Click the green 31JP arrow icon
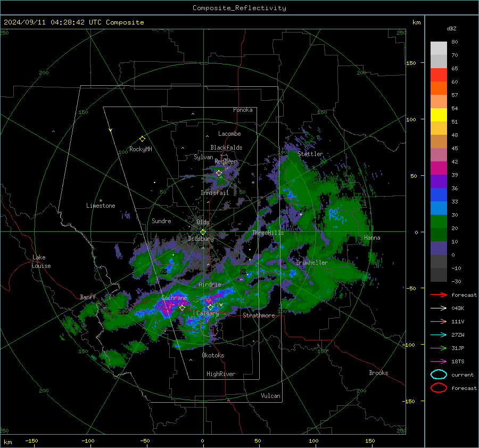479x448 pixels. pos(439,348)
